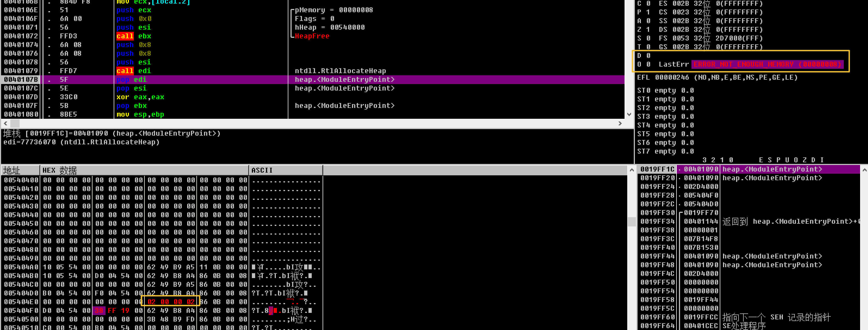This screenshot has height=330, width=868.
Task: Select the ST7 empty 0.0 FPU register
Action: point(666,151)
